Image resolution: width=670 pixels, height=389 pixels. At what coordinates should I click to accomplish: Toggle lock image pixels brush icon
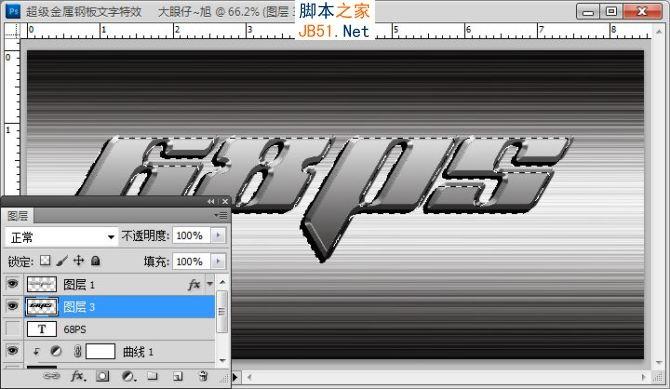[62, 260]
